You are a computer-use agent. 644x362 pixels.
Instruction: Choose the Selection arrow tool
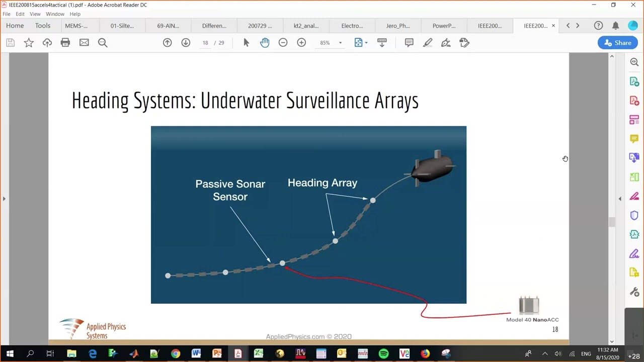[246, 43]
